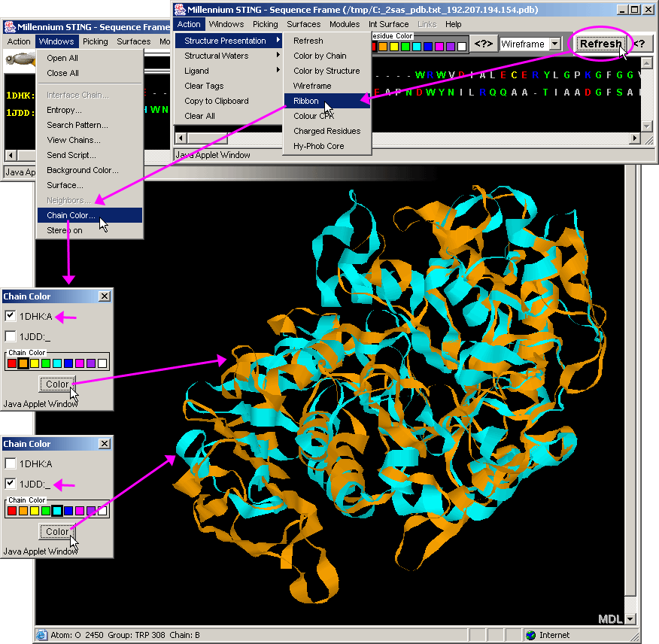Choose Entropy... in the Windows menu
Image resolution: width=659 pixels, height=644 pixels.
[90, 110]
